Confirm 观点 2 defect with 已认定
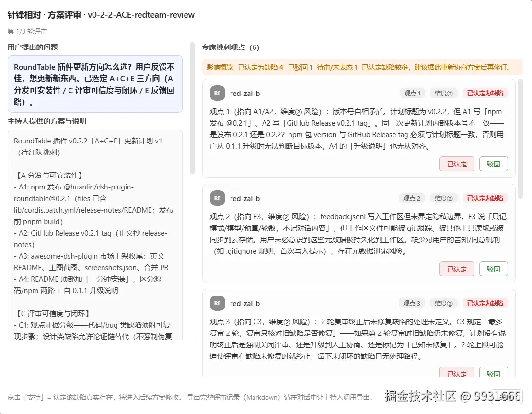 [457, 269]
